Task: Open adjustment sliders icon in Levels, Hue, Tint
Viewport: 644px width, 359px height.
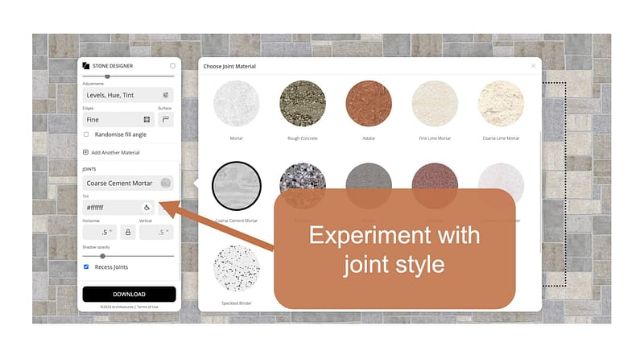Action: [x=165, y=95]
